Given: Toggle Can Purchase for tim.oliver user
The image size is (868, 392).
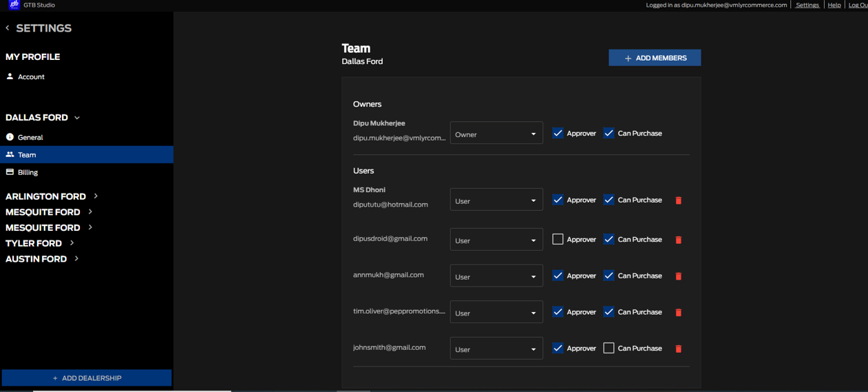Looking at the screenshot, I should [x=608, y=311].
